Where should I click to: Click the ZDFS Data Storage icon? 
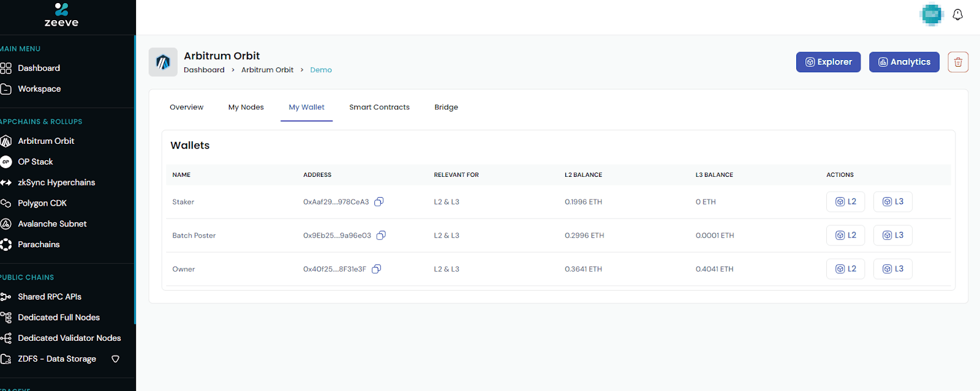point(6,359)
